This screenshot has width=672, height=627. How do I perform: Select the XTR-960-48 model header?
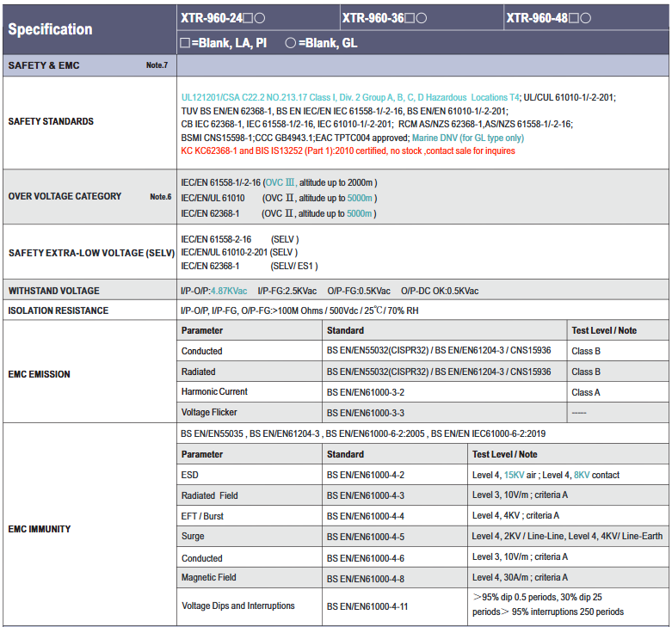(549, 18)
